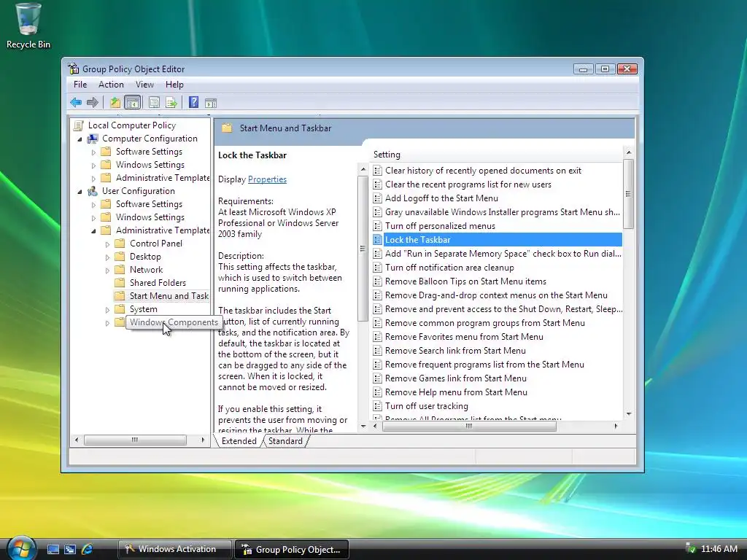Toggle the Show/Hide Console Tree icon
The width and height of the screenshot is (747, 560).
click(x=133, y=102)
